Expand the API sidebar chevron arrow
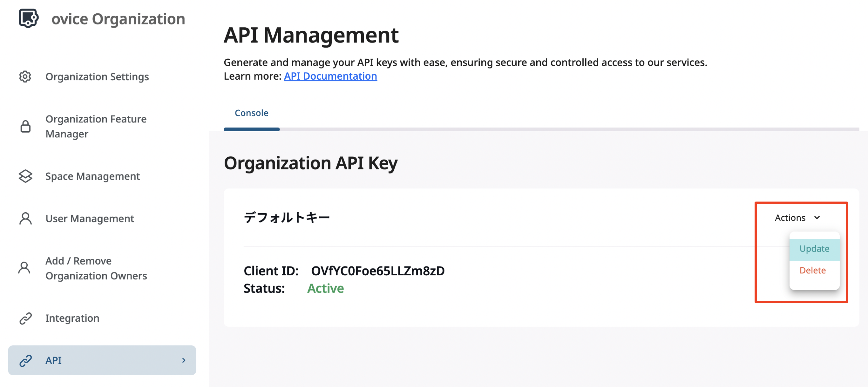 pyautogui.click(x=184, y=360)
